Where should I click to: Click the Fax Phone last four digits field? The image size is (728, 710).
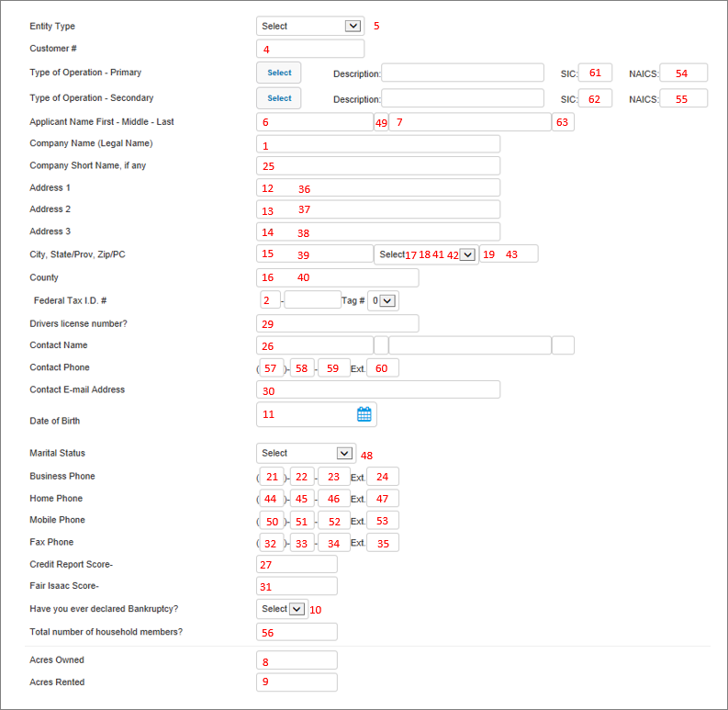click(x=334, y=543)
